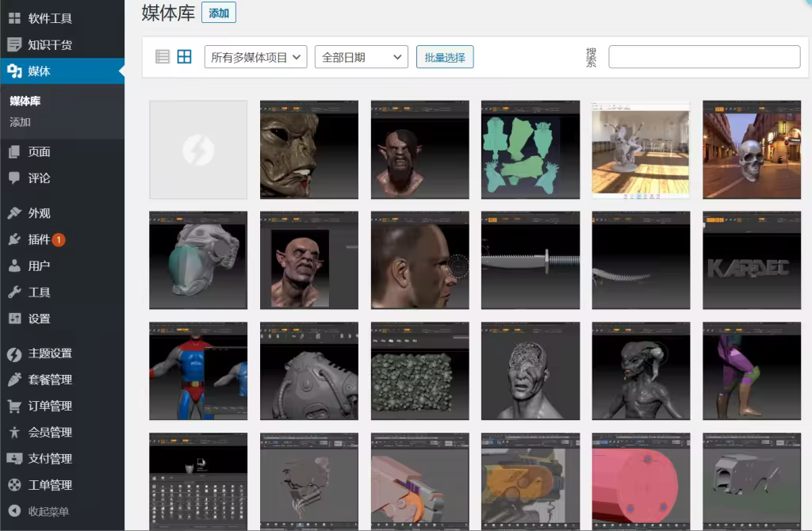
Task: Select the horned demon figure thumbnail
Action: pyautogui.click(x=641, y=371)
